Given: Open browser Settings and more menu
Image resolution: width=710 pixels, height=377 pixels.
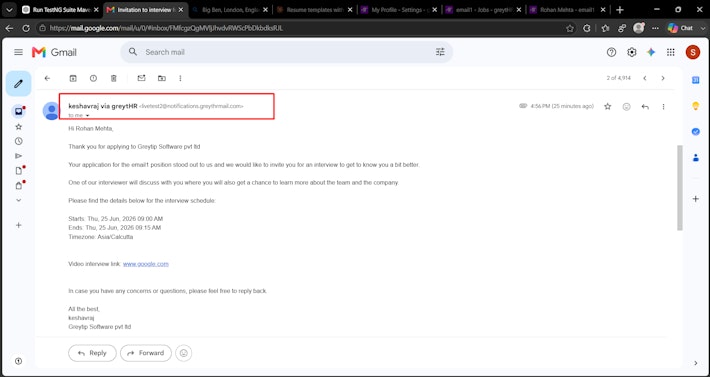Looking at the screenshot, I should coord(655,28).
